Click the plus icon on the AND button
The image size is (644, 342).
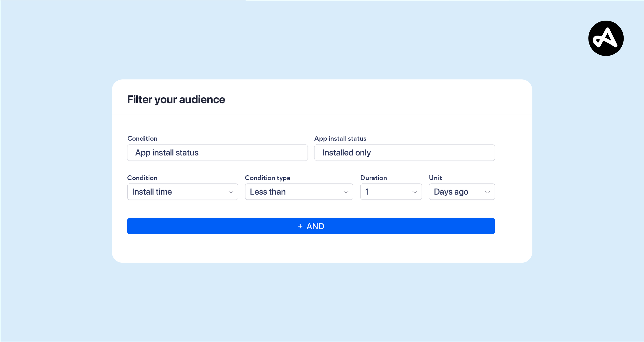(300, 226)
